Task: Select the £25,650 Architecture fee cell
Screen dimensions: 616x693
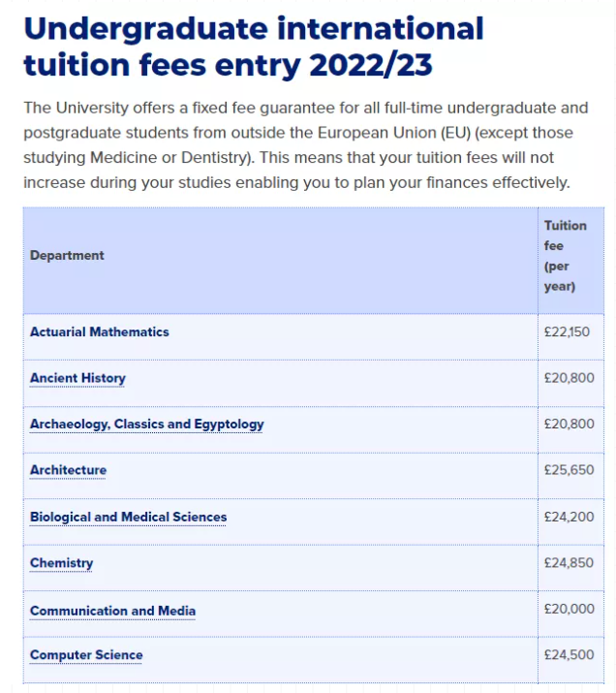Action: pos(569,470)
